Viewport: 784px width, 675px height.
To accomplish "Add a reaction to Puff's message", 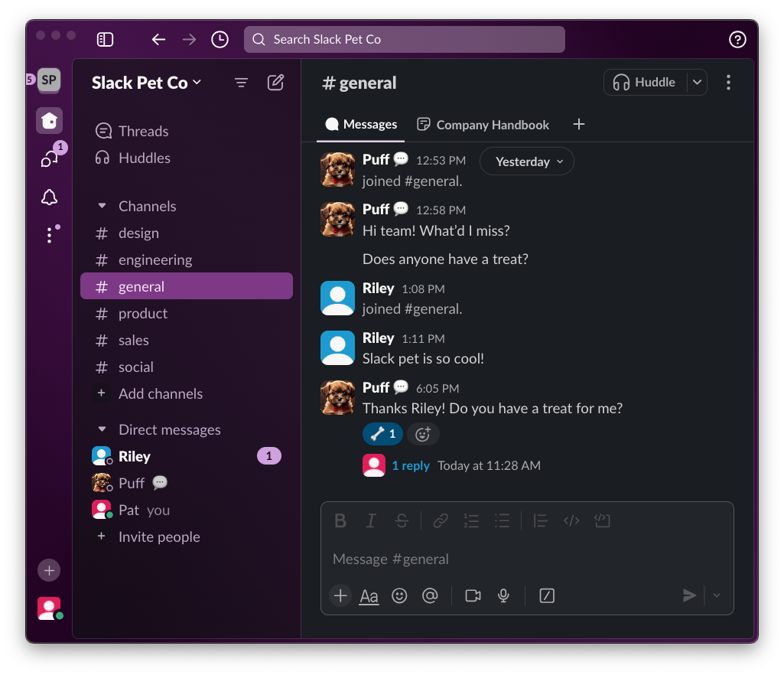I will 423,435.
